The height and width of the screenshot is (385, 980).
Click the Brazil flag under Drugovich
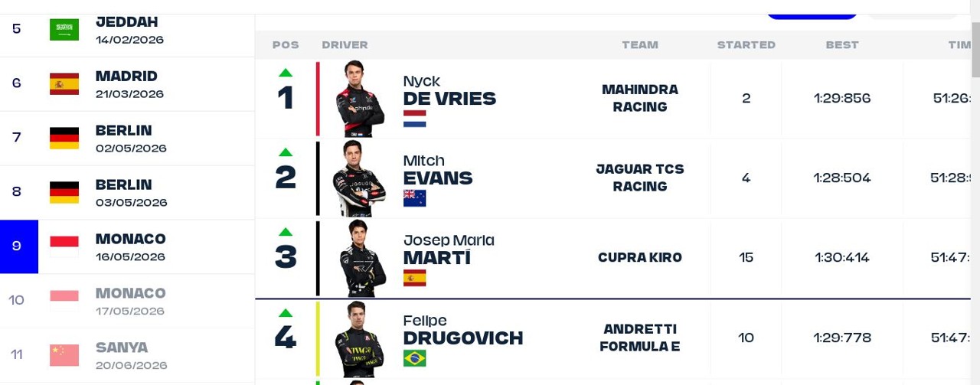[414, 358]
